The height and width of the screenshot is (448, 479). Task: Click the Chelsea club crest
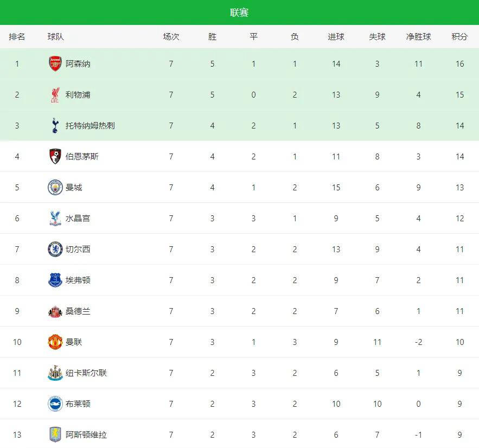55,249
